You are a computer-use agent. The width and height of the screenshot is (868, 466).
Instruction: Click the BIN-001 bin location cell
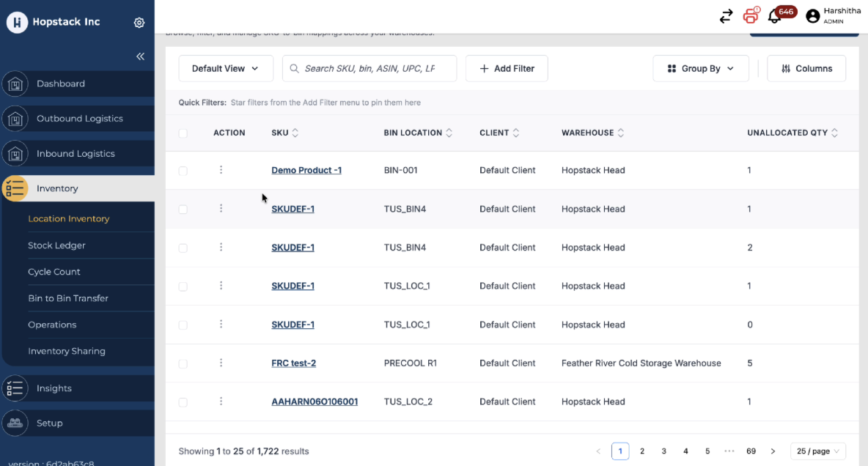400,170
